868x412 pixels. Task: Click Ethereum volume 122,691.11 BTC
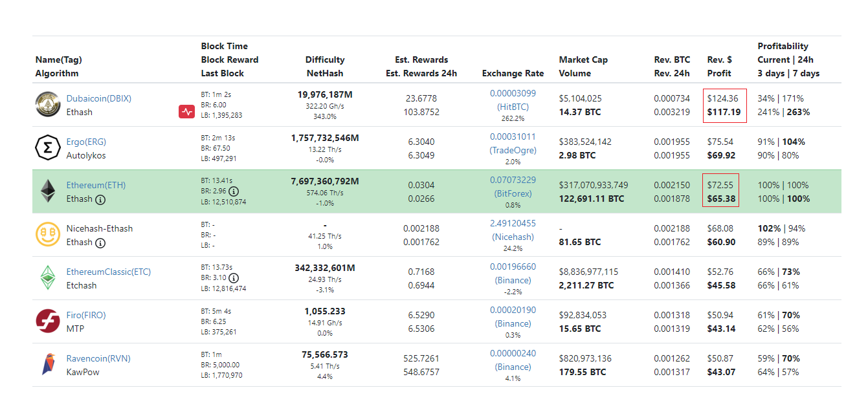pos(591,199)
